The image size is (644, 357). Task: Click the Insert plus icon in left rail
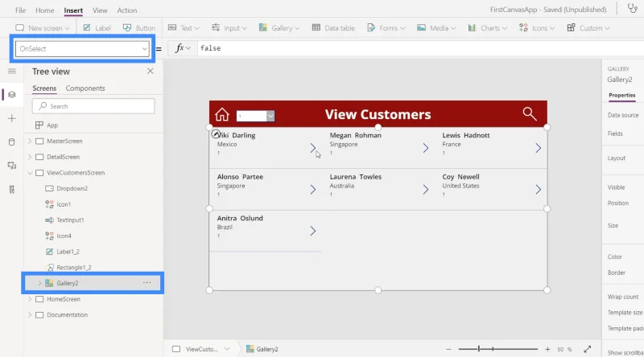[12, 118]
